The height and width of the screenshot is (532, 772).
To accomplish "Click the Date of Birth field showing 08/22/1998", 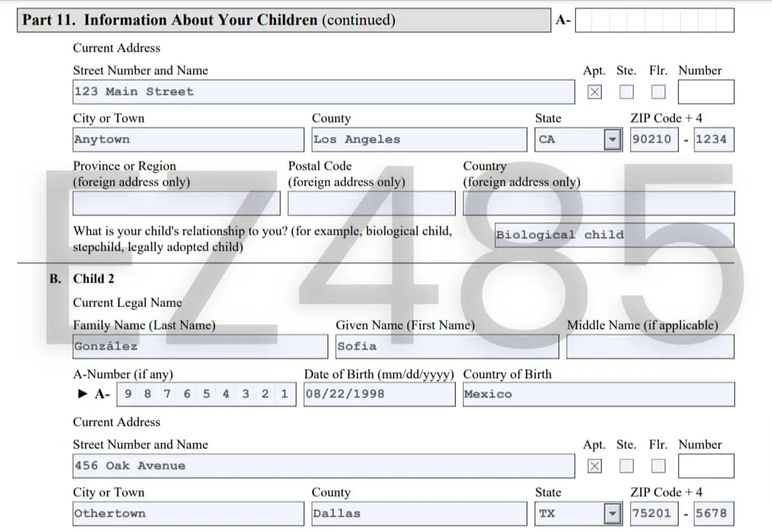I will pyautogui.click(x=379, y=394).
